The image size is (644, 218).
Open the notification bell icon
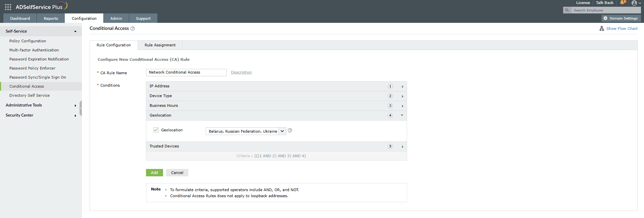point(623,3)
